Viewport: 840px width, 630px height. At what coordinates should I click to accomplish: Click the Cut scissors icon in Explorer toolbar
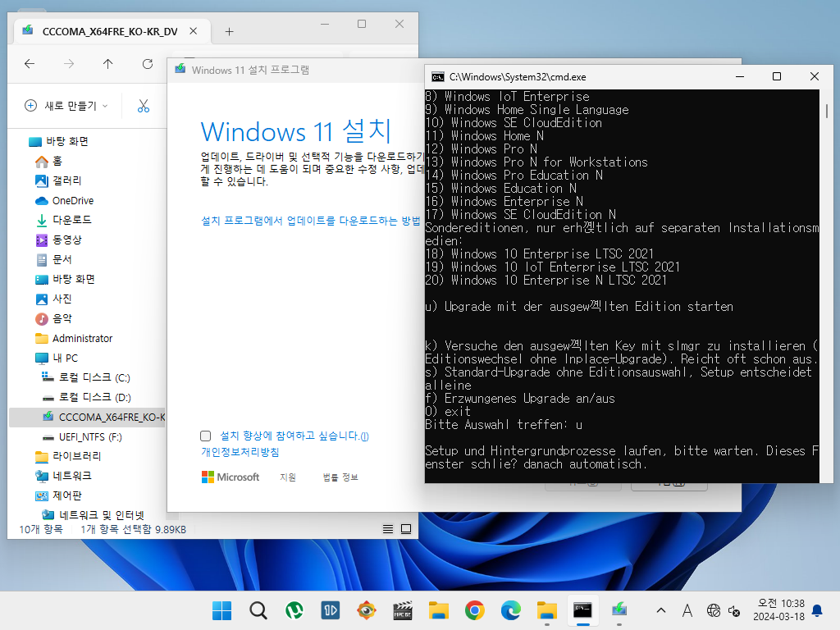pos(143,106)
